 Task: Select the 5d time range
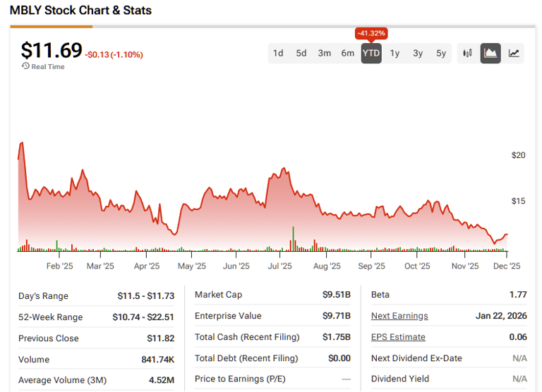pos(301,53)
